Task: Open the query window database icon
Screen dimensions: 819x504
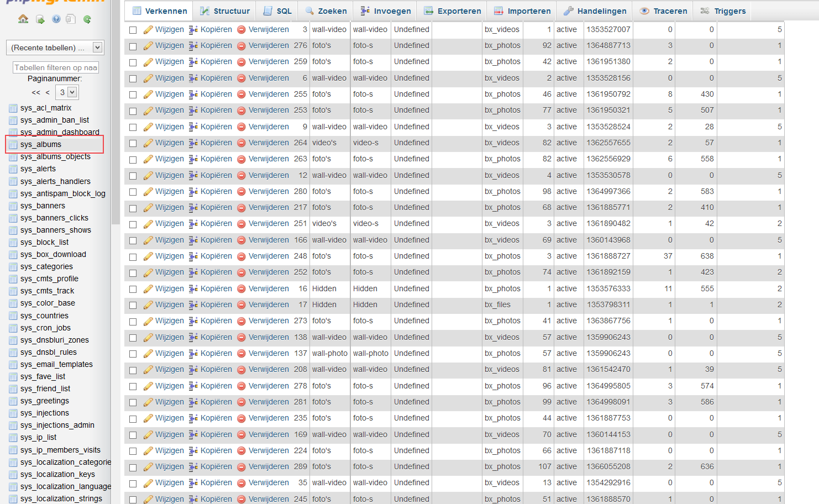Action: (x=40, y=19)
